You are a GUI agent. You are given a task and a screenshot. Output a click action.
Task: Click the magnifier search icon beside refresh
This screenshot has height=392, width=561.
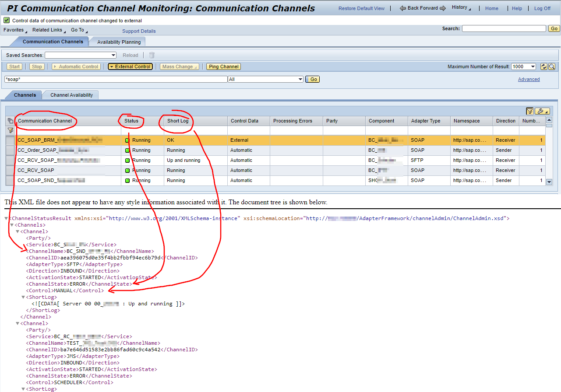[552, 66]
